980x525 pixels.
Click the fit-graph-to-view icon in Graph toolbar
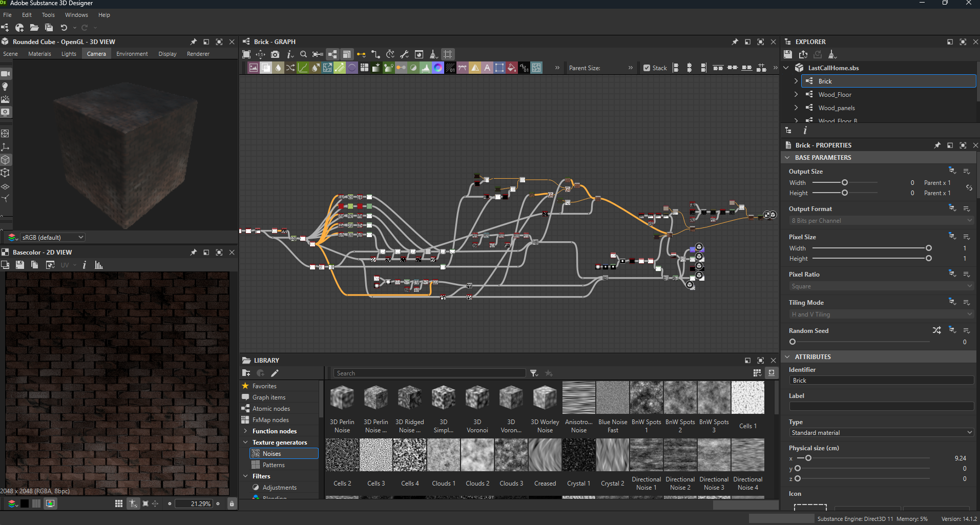click(x=246, y=54)
